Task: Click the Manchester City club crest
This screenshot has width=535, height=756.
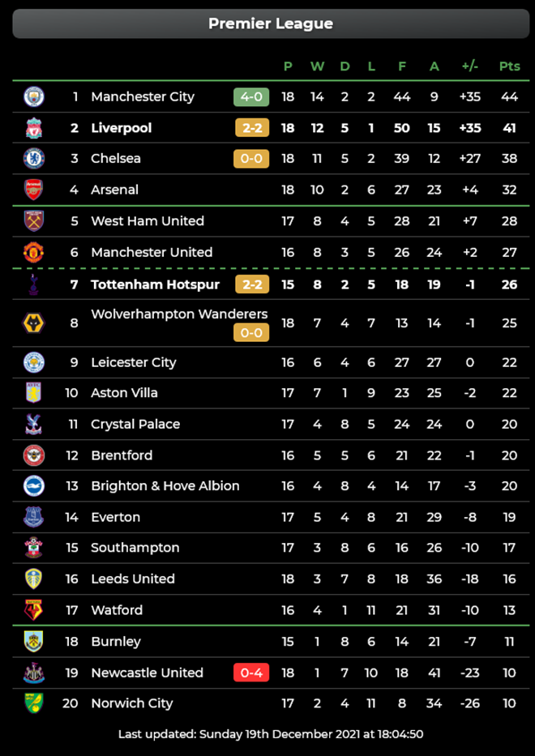Action: click(x=33, y=96)
